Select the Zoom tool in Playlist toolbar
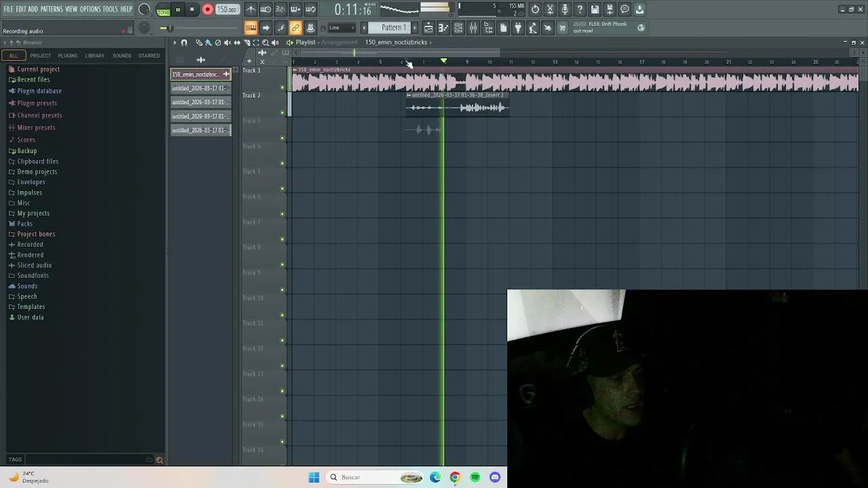 266,43
